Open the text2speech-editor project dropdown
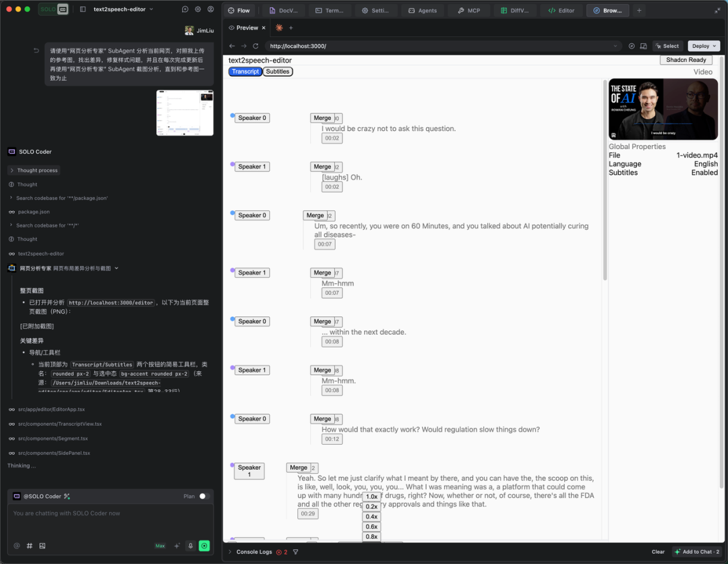Screen dimensions: 728x564 [123, 9]
